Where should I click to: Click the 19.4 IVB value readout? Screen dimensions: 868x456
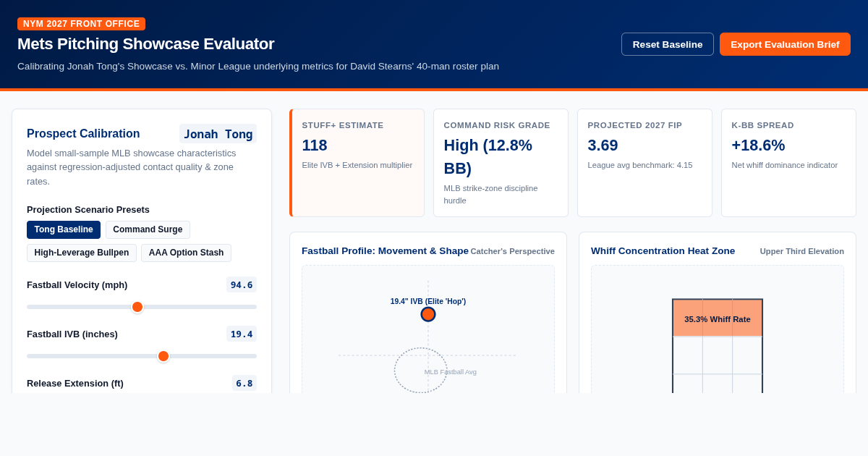point(242,334)
